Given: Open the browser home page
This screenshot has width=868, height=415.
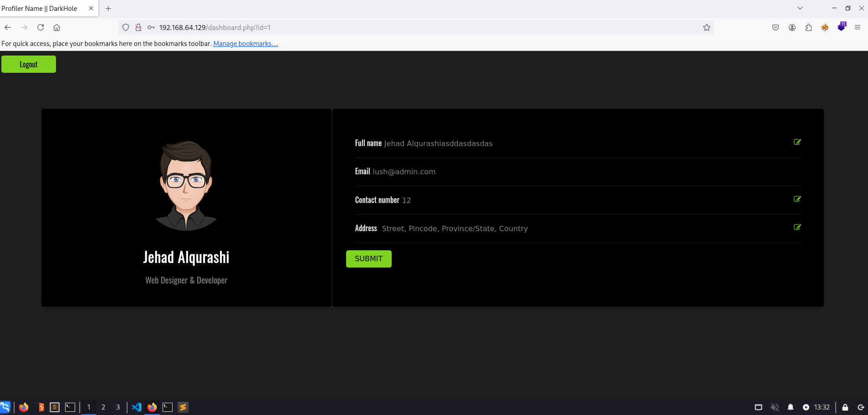Looking at the screenshot, I should pyautogui.click(x=57, y=27).
